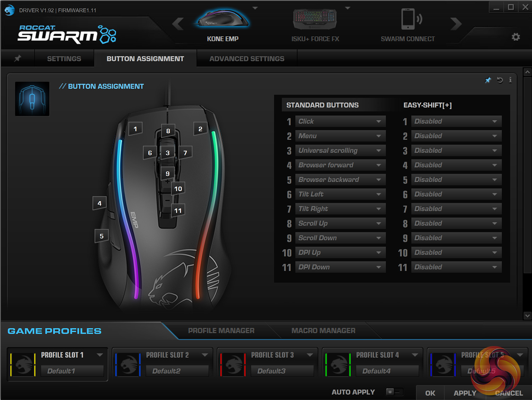
Task: Select button marker 2 on the mouse
Action: pyautogui.click(x=200, y=129)
